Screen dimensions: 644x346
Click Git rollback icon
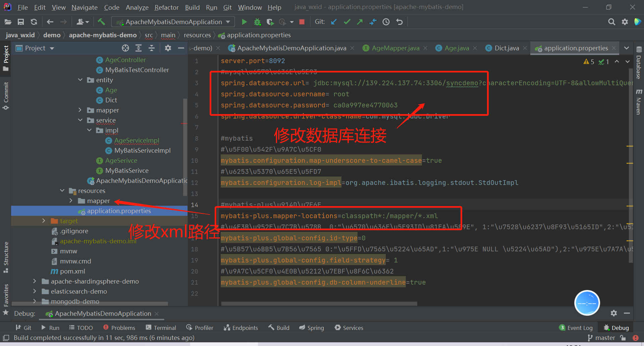399,22
